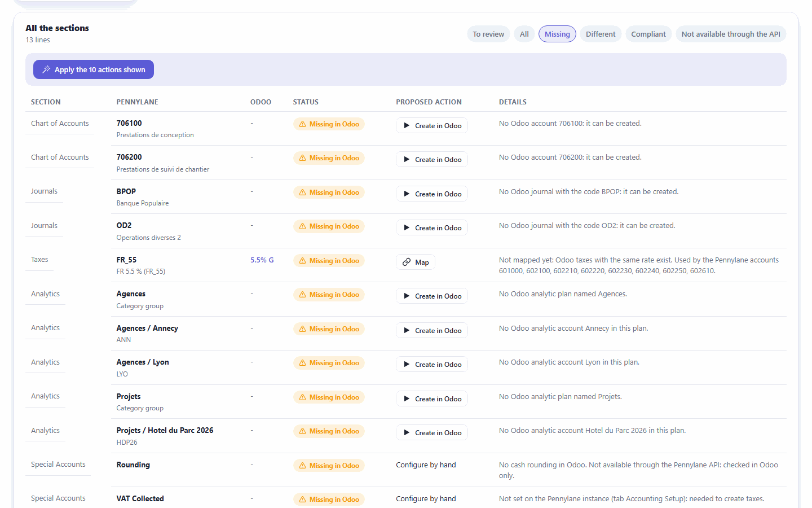Click the 'VAT Collected' special account name
The width and height of the screenshot is (812, 508).
140,498
